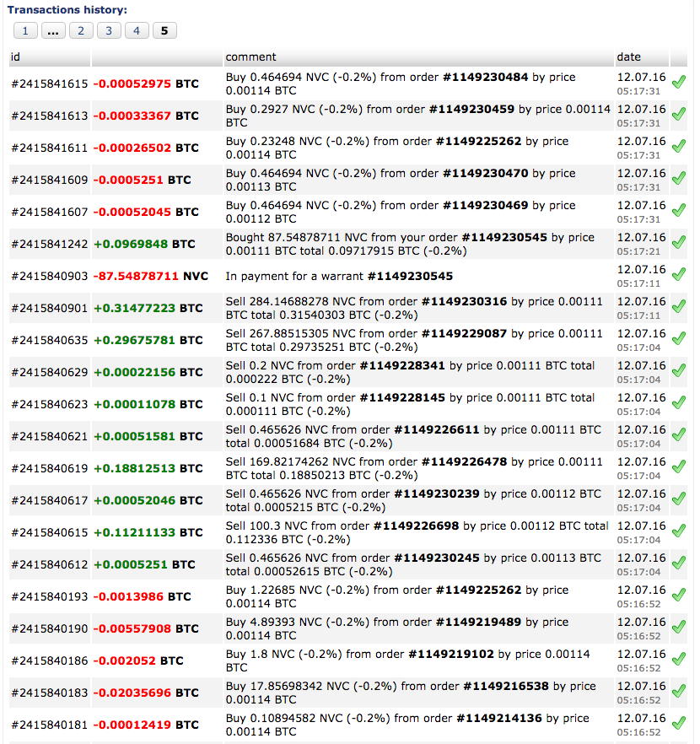
Task: Open order #1149228341 link
Action: coord(402,365)
